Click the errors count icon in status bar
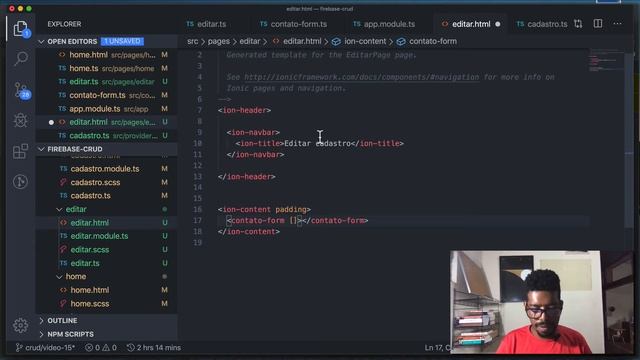 click(89, 348)
